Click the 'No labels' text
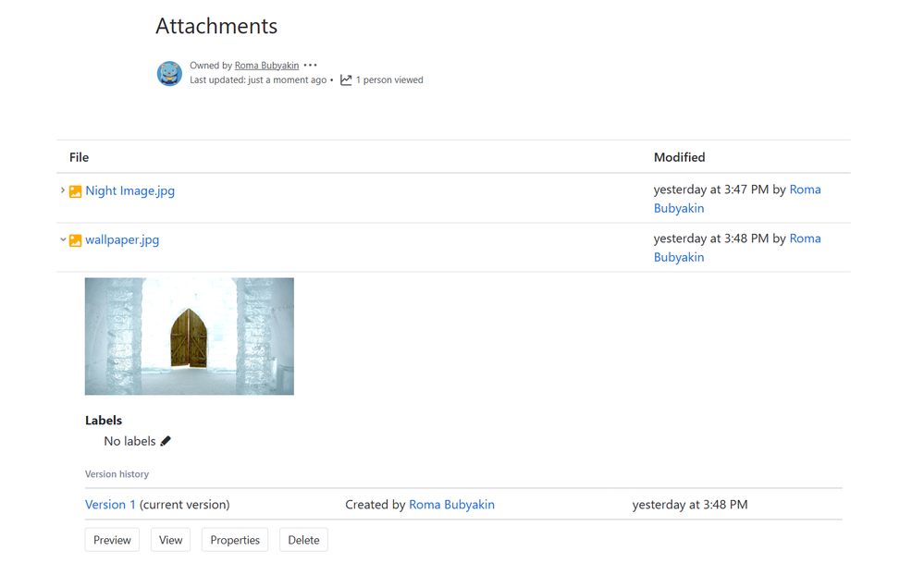This screenshot has height=563, width=924. coord(129,441)
